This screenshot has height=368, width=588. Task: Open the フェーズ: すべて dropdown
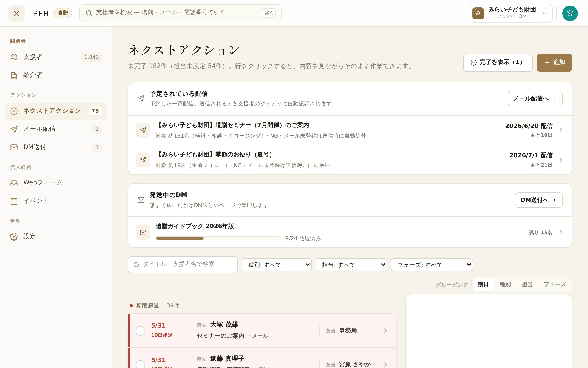pyautogui.click(x=432, y=265)
